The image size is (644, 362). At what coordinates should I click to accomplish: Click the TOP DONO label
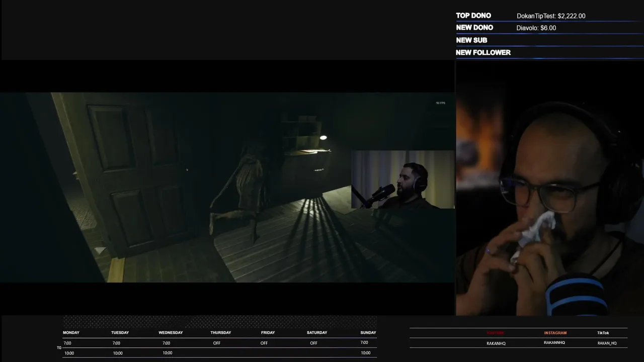(x=473, y=16)
